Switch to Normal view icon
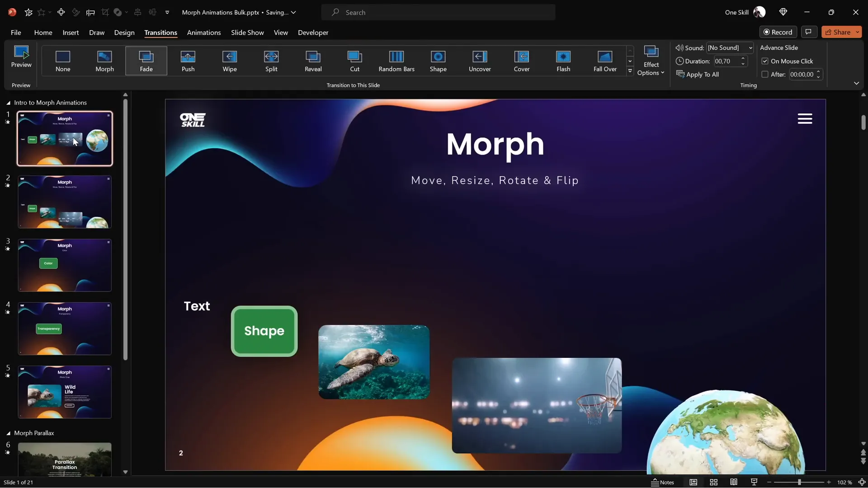The width and height of the screenshot is (868, 488). (x=693, y=482)
